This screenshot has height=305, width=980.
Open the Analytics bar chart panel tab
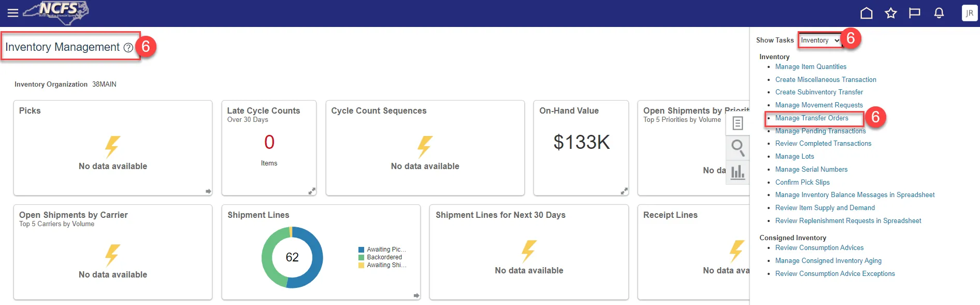[738, 172]
